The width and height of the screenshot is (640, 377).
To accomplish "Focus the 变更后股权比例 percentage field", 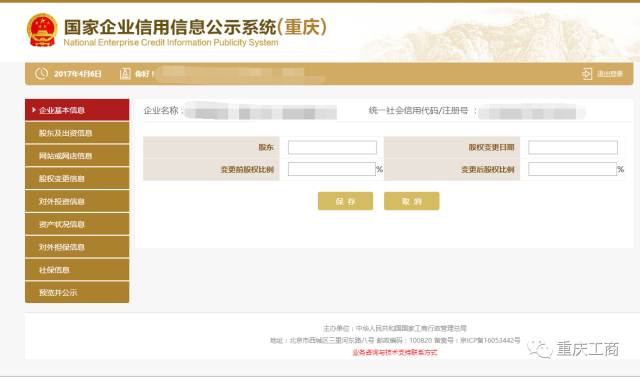I will point(572,169).
